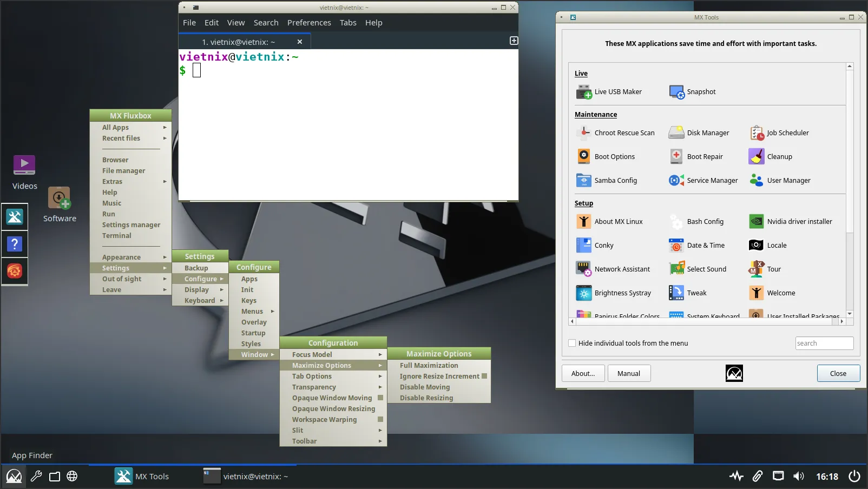Open terminal File menu

(189, 23)
